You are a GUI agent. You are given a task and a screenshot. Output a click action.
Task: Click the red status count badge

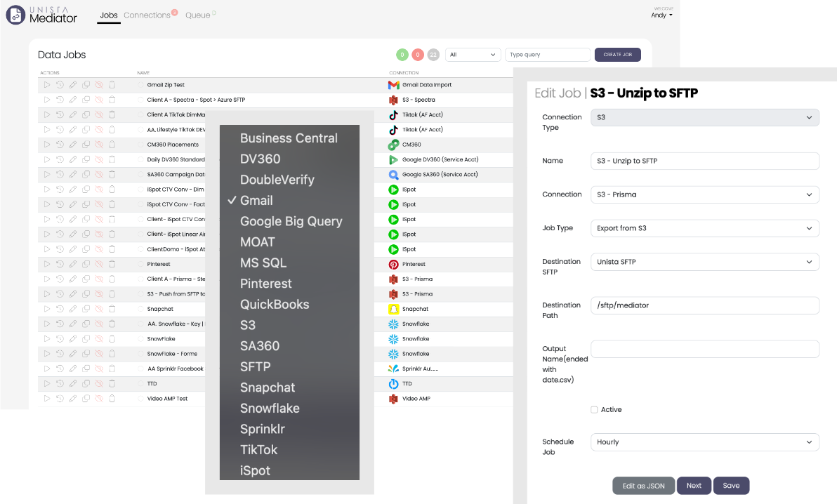pos(418,55)
